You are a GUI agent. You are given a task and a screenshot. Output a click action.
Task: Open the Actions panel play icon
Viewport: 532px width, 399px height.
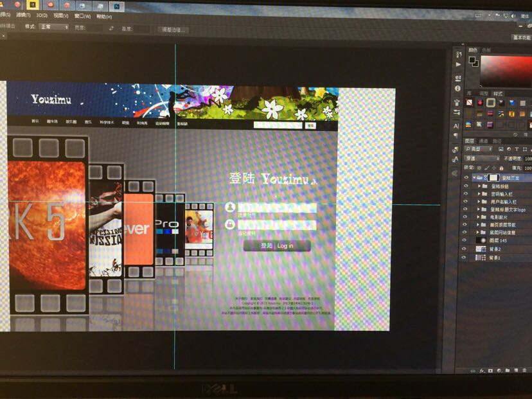pos(459,64)
